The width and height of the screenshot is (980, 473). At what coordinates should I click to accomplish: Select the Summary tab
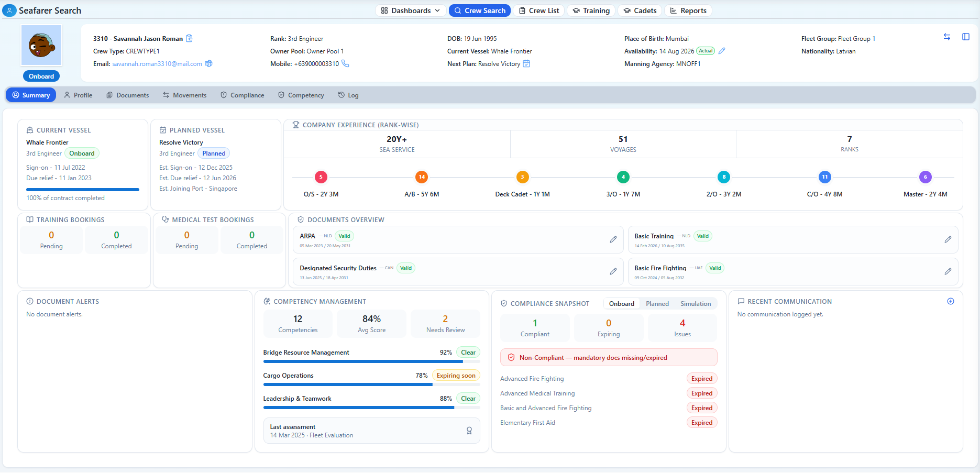(31, 95)
